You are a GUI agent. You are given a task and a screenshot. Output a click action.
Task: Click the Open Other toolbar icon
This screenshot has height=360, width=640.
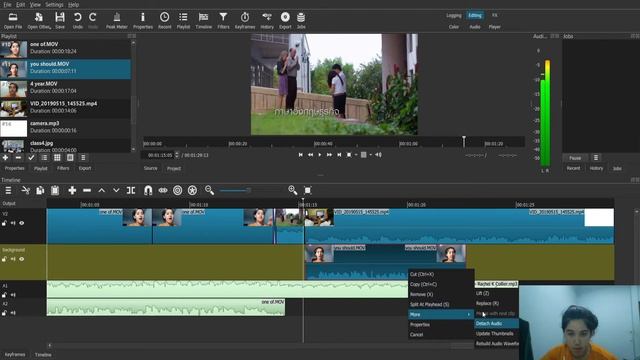click(39, 20)
